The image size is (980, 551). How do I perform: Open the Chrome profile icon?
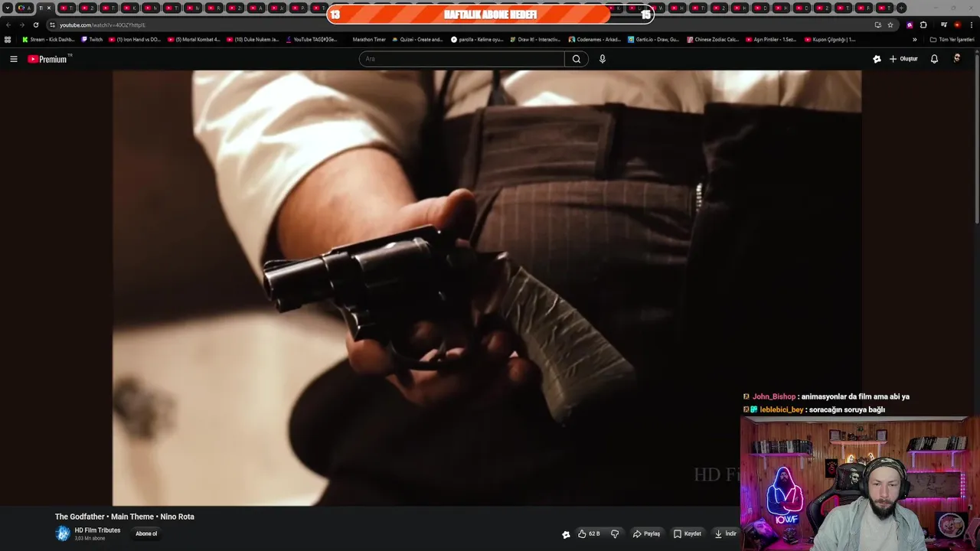(x=957, y=24)
